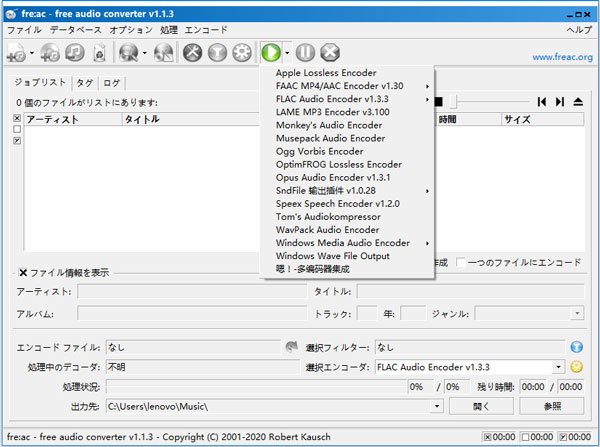Toggle the ファイル情報を表示 checkbox
The image size is (600, 447).
(22, 272)
